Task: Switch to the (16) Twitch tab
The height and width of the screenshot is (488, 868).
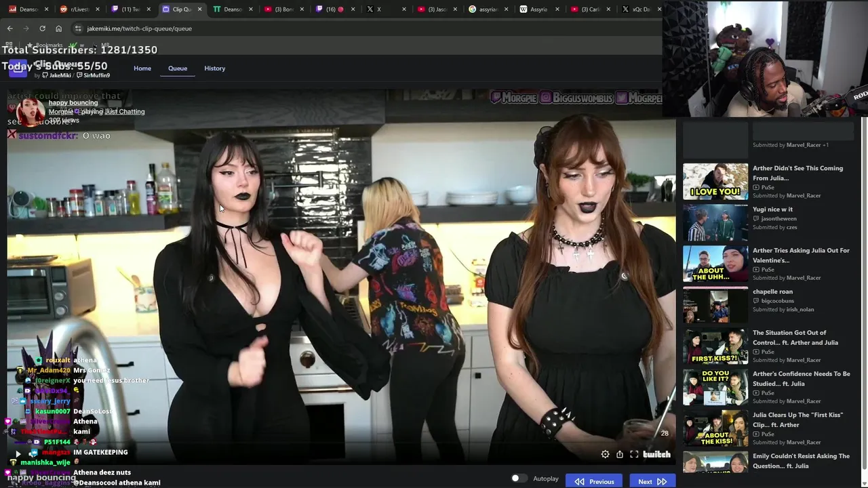Action: click(335, 9)
